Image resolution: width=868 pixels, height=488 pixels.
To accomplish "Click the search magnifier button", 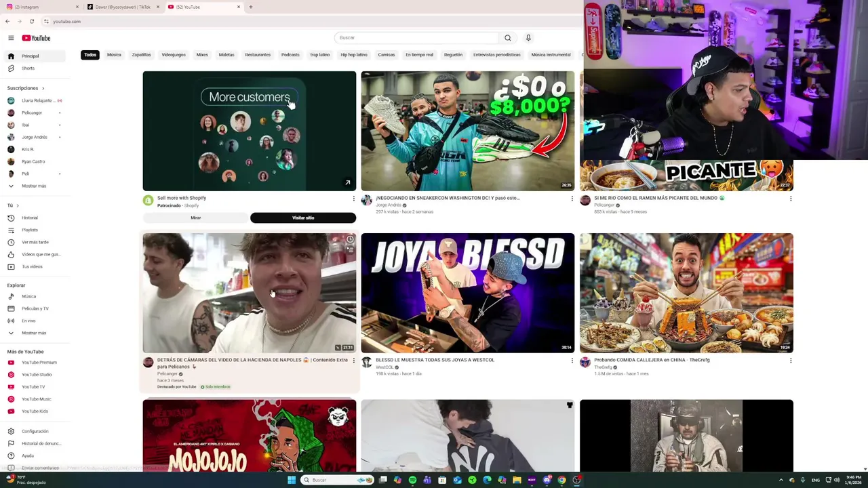I will tap(507, 38).
